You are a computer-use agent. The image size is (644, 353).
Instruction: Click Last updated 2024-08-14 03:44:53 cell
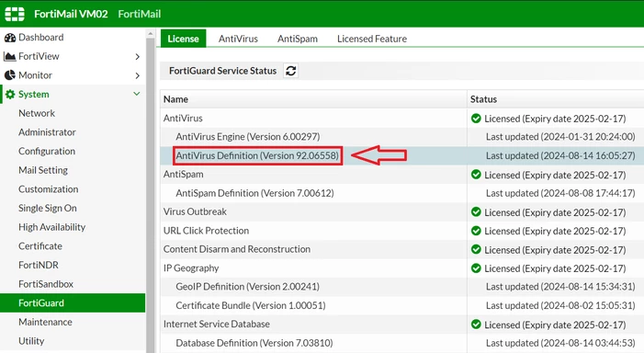point(560,343)
